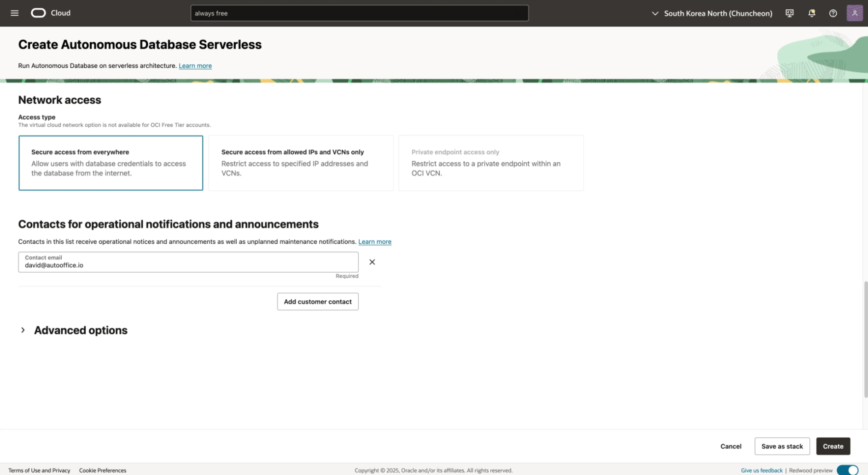Image resolution: width=868 pixels, height=475 pixels.
Task: Open the help question mark icon
Action: (833, 13)
